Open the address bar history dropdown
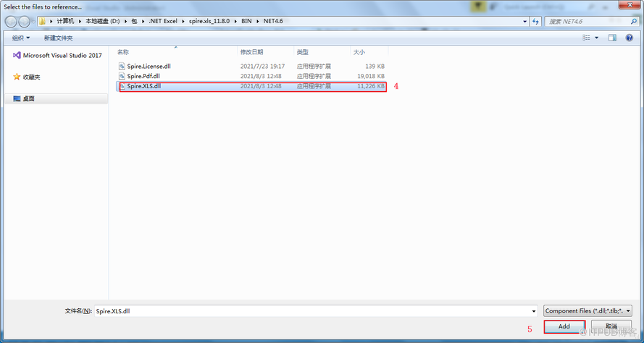Image resolution: width=644 pixels, height=343 pixels. [x=525, y=22]
